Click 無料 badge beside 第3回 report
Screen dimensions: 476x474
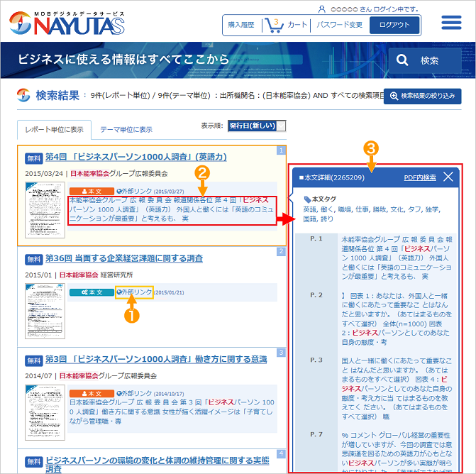pyautogui.click(x=34, y=360)
